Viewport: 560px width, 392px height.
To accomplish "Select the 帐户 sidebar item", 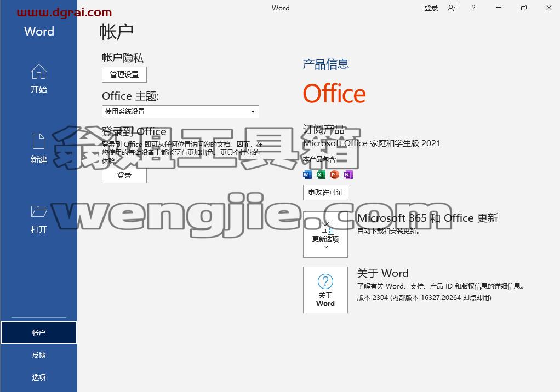I will tap(38, 332).
